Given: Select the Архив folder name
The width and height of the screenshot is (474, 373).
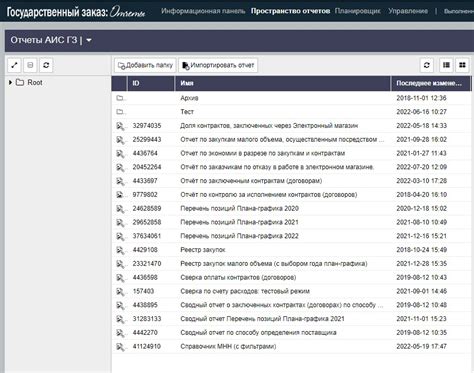Looking at the screenshot, I should [189, 98].
